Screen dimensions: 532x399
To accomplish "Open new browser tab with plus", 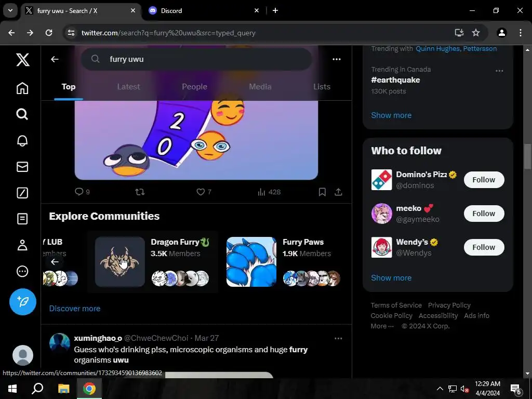I will 275,10.
